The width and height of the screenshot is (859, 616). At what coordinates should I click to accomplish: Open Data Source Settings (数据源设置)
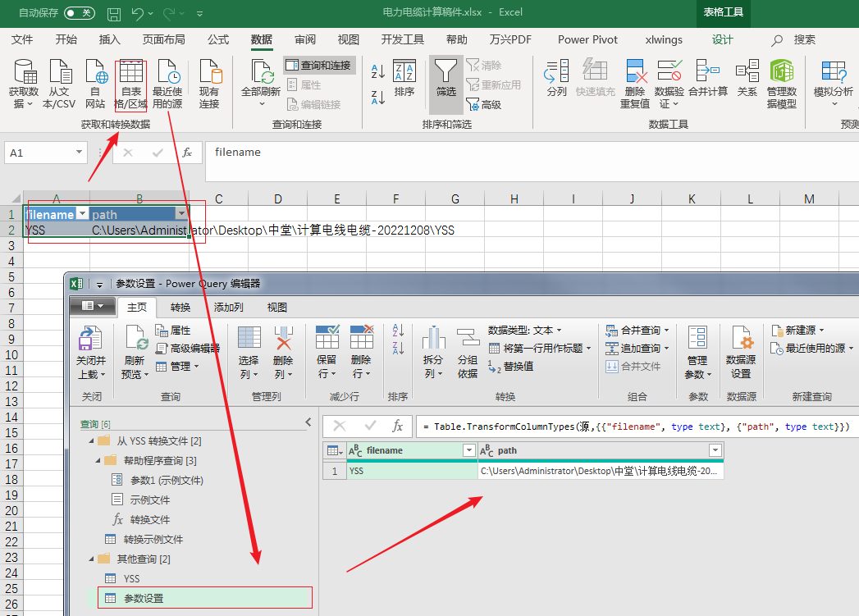741,353
